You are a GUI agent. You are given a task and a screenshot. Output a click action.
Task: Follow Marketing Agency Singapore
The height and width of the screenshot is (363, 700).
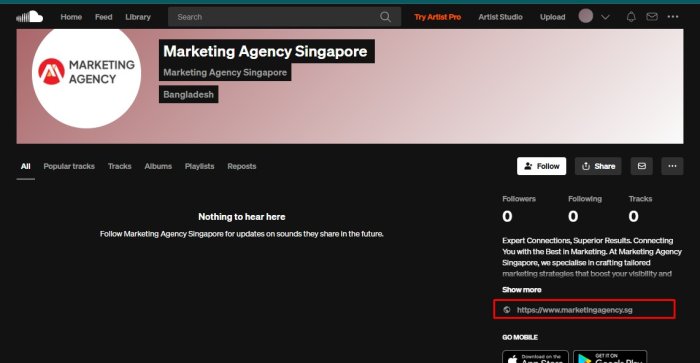coord(542,166)
